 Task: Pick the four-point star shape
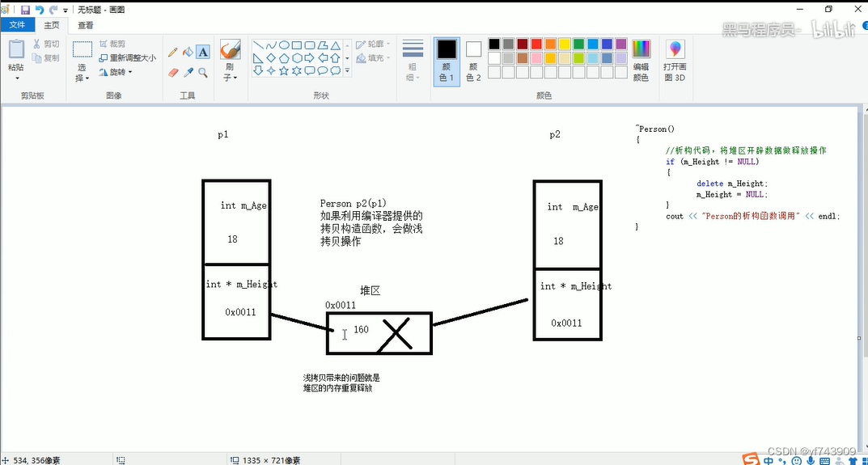click(x=271, y=70)
